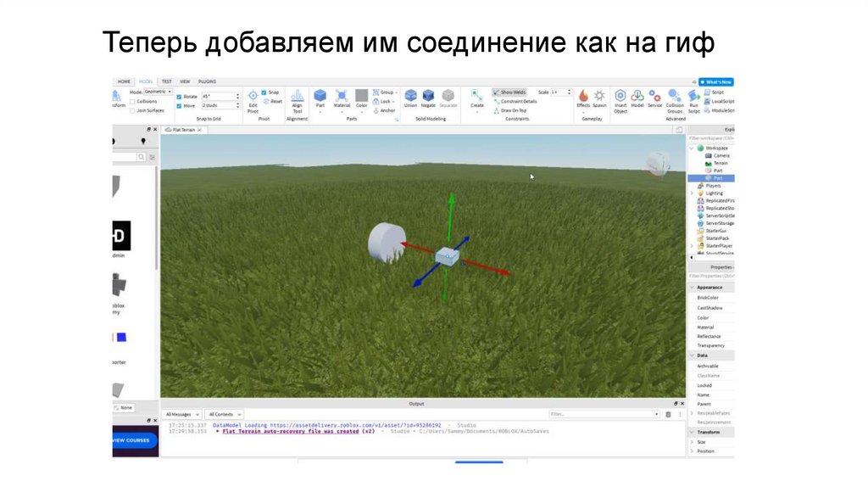This screenshot has width=868, height=487.
Task: Click the view selector cube in the viewport
Action: pyautogui.click(x=658, y=164)
